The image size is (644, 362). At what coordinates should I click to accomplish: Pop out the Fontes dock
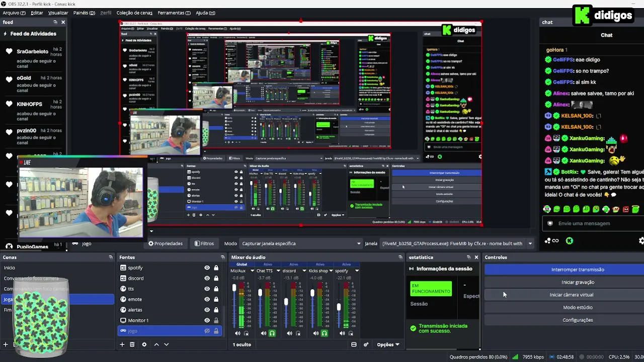(x=223, y=257)
